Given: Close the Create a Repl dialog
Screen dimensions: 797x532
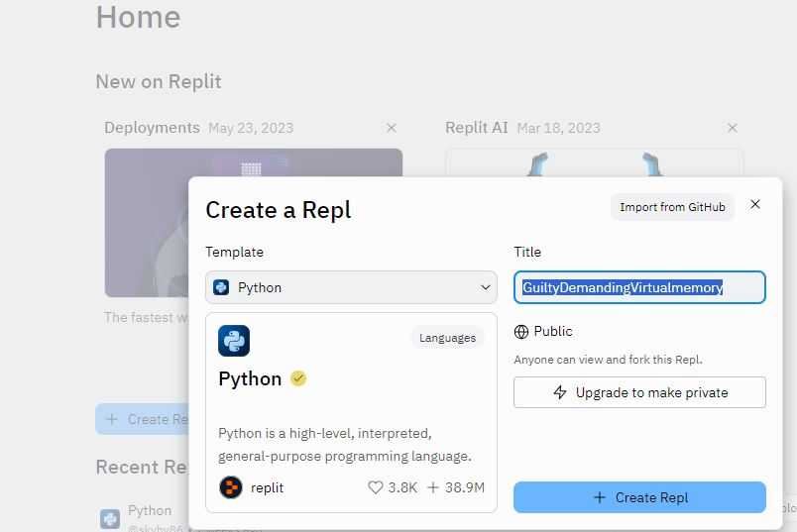Looking at the screenshot, I should [754, 204].
